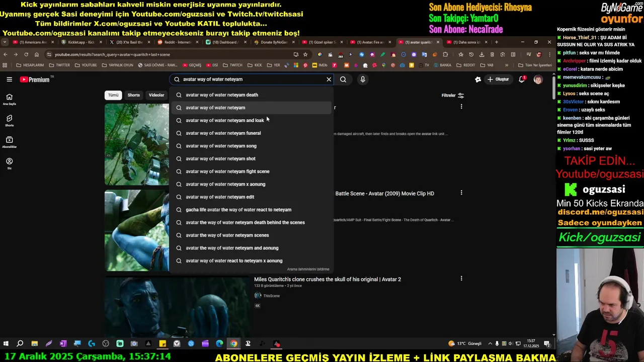This screenshot has width=644, height=362.
Task: Open the KICK bookmarks folder
Action: tap(255, 65)
